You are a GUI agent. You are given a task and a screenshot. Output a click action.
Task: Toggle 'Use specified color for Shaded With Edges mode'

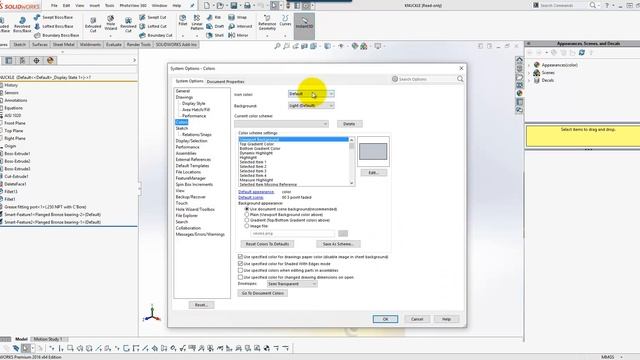[x=240, y=264]
